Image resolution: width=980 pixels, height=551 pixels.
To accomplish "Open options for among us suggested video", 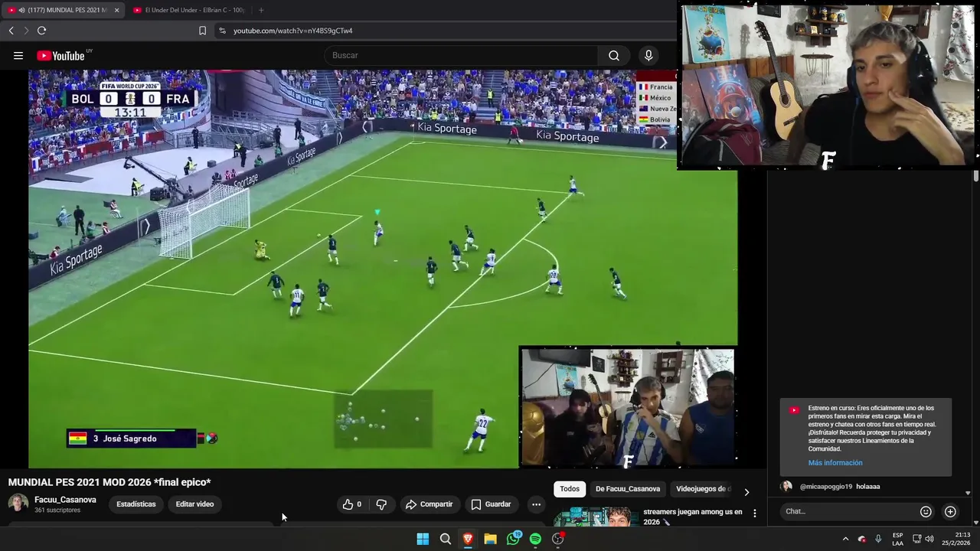I will pos(755,514).
